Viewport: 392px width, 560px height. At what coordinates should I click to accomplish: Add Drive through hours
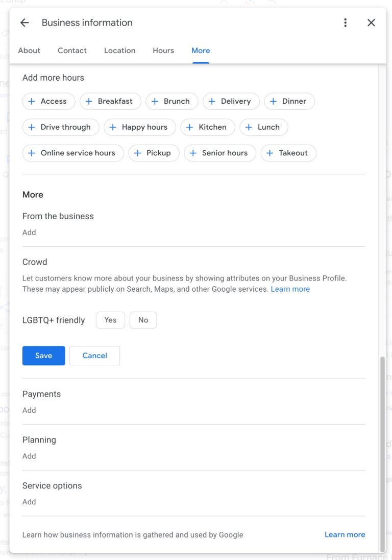tap(60, 127)
